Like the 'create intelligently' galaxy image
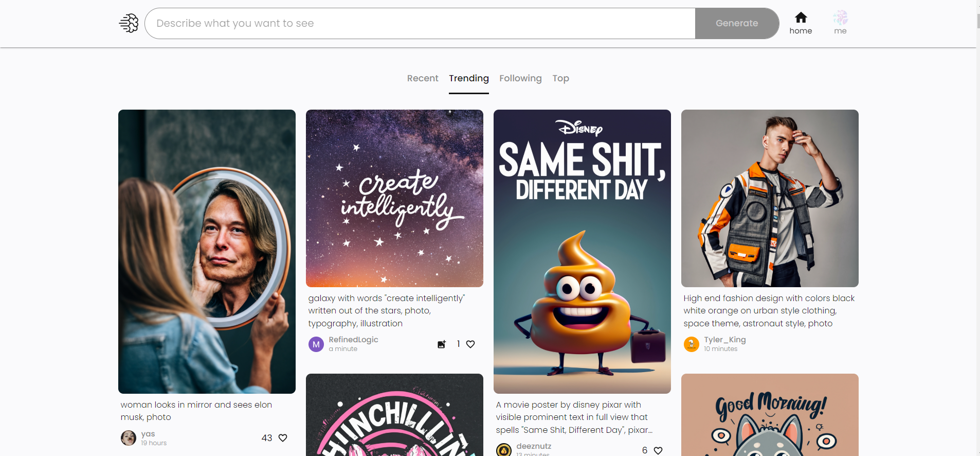 [470, 344]
